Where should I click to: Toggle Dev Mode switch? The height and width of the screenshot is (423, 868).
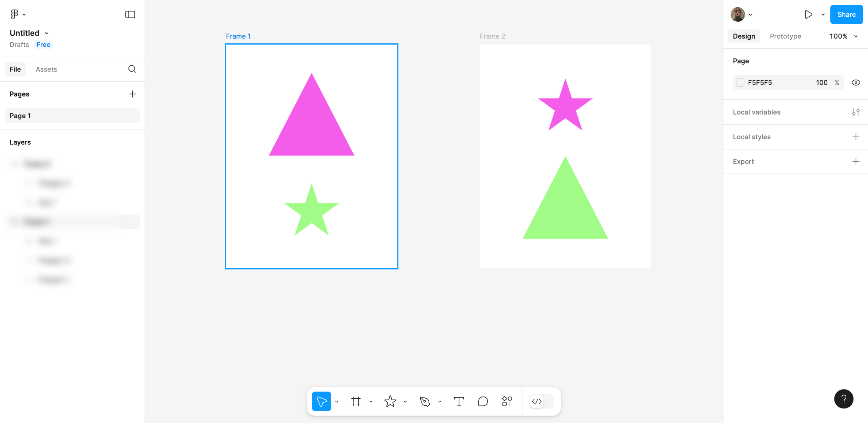[541, 401]
